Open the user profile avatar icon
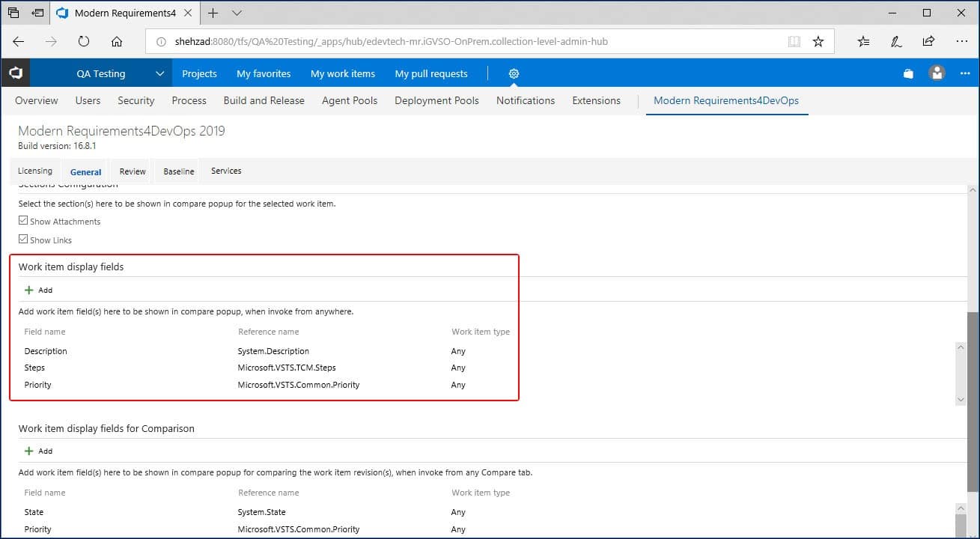Screen dimensions: 980x539 [x=937, y=73]
